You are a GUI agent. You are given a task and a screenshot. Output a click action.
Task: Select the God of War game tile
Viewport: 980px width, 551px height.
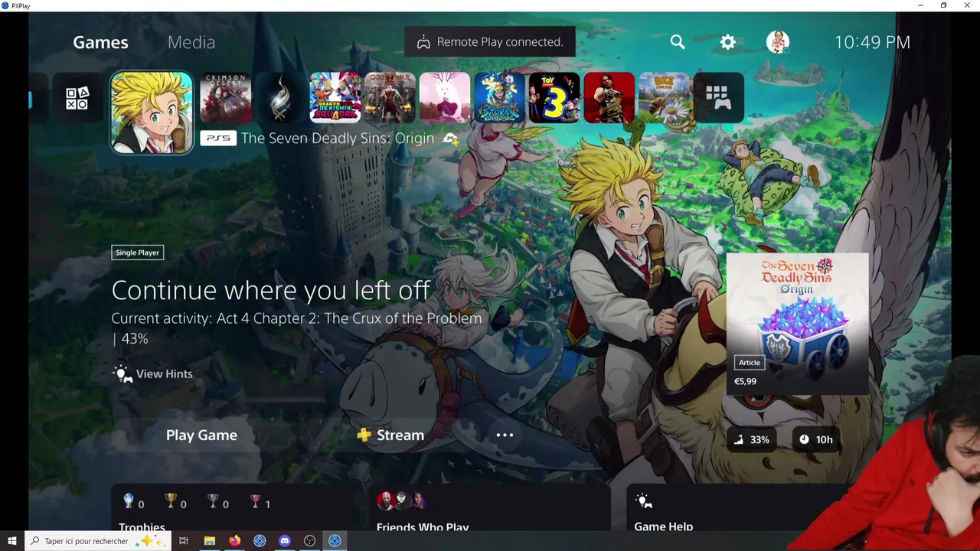(x=390, y=98)
